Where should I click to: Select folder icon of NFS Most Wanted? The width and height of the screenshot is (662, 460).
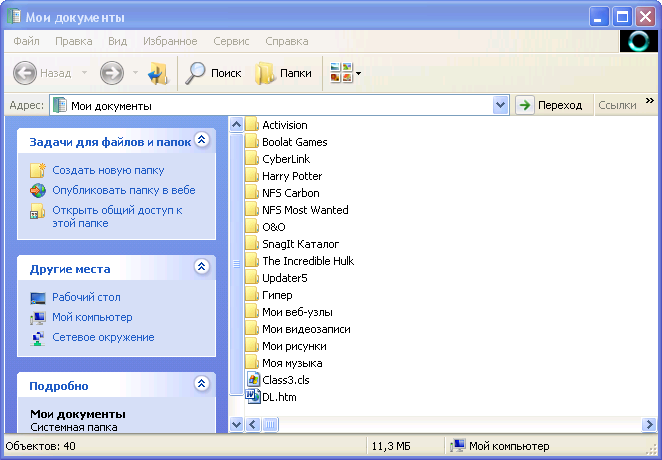tap(252, 210)
